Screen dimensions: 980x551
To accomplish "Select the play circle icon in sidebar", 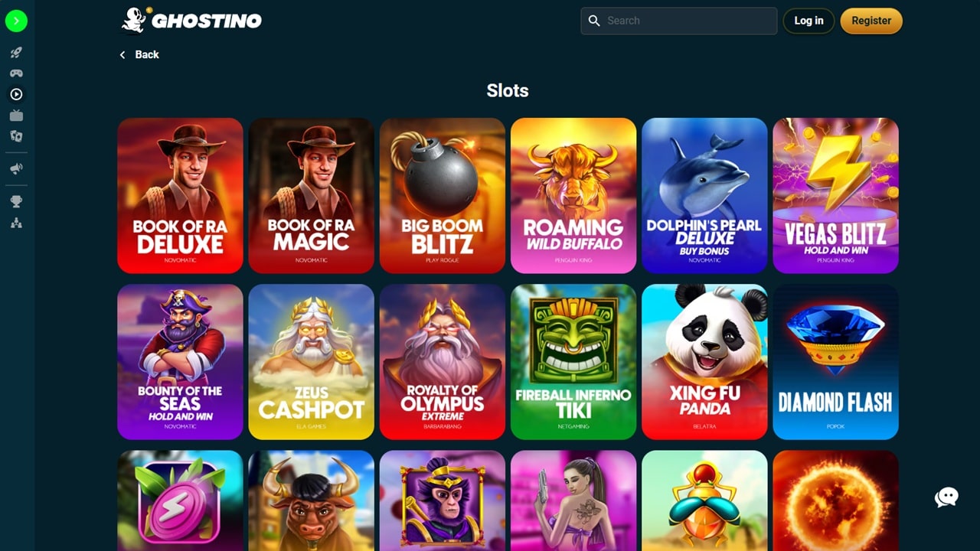I will click(16, 94).
